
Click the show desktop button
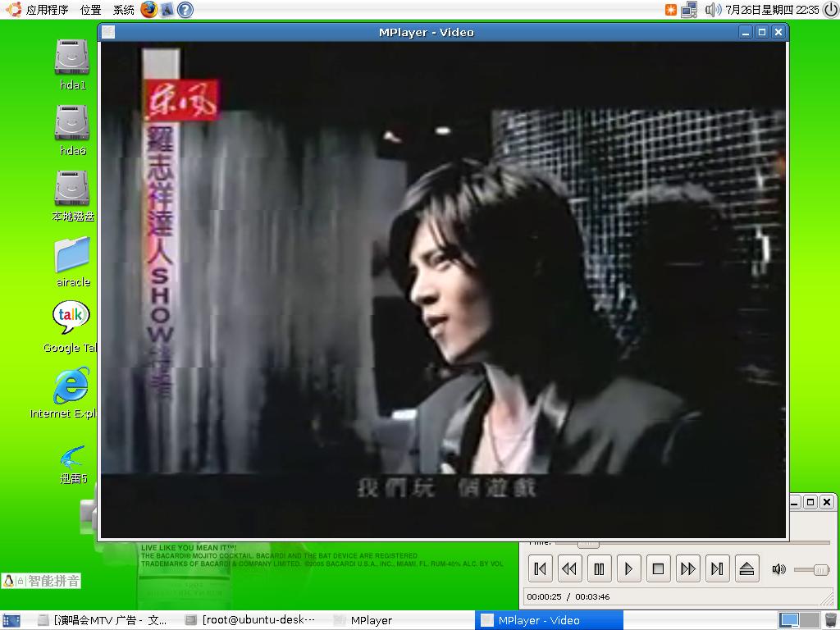pyautogui.click(x=11, y=620)
